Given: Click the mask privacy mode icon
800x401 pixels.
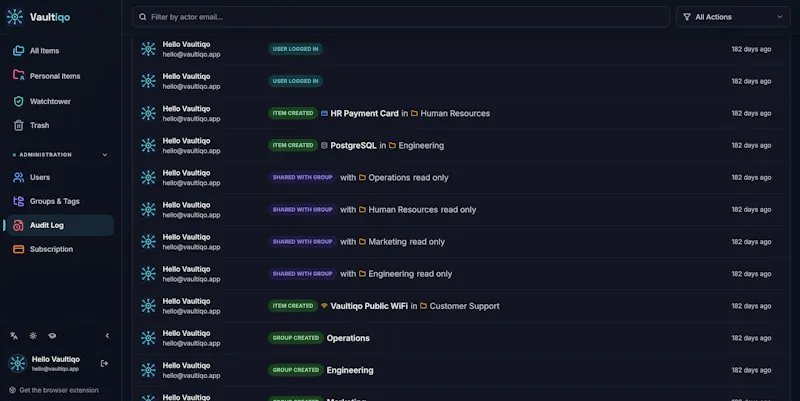Looking at the screenshot, I should 52,336.
